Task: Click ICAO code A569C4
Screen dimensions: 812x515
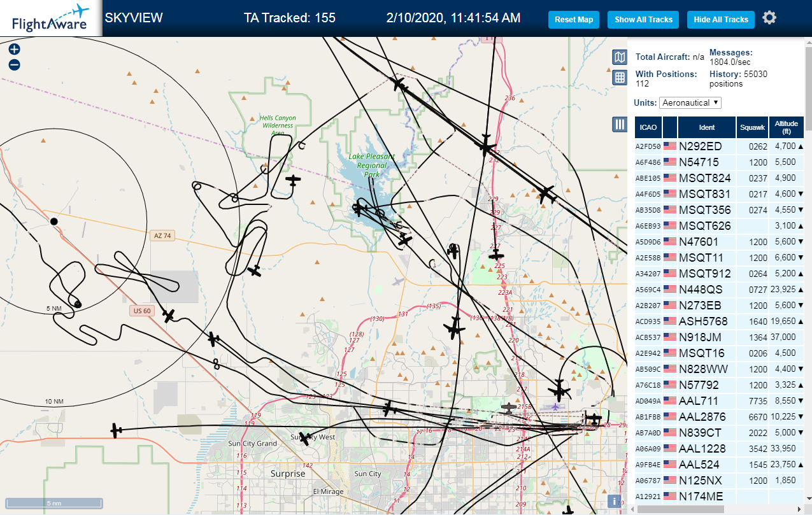Action: pos(647,290)
